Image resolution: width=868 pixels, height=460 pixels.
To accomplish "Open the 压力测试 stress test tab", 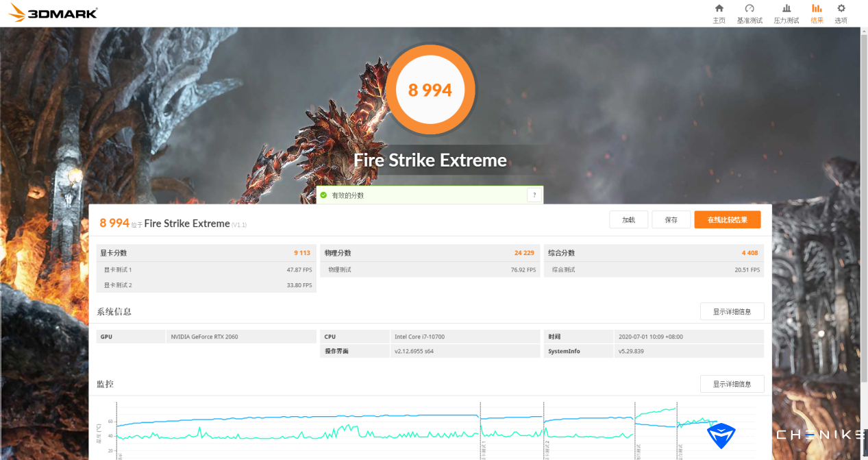I will pos(786,14).
